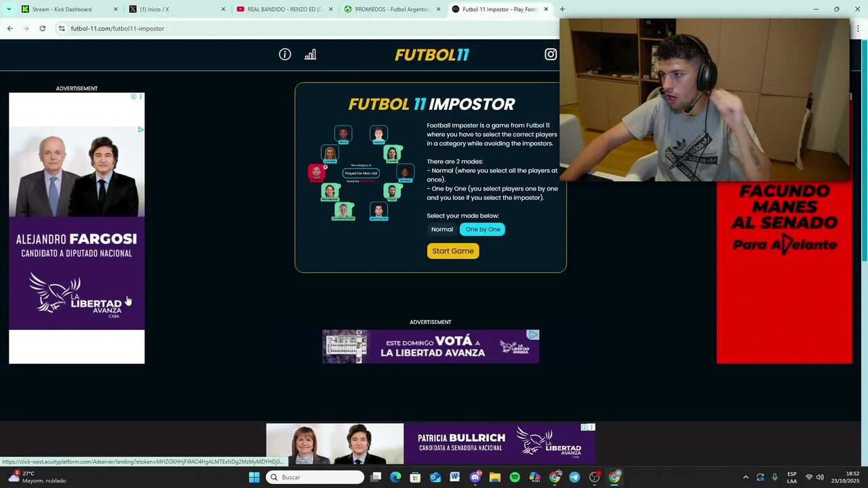Go back in browser history
Viewport: 868px width, 488px height.
point(9,28)
